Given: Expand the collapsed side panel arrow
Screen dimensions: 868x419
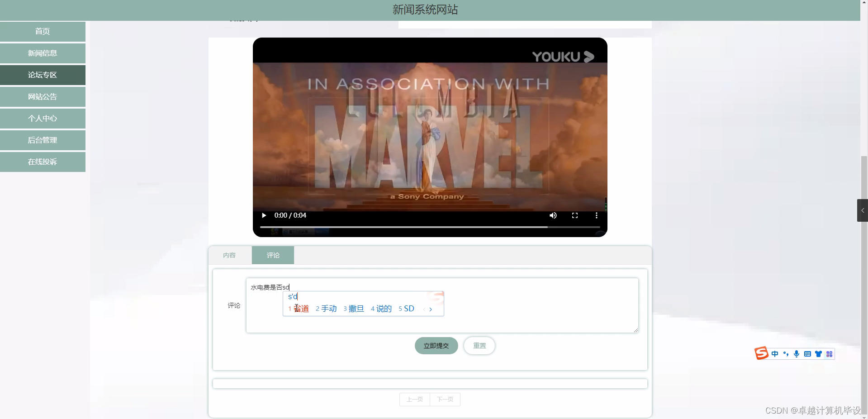Looking at the screenshot, I should (863, 210).
